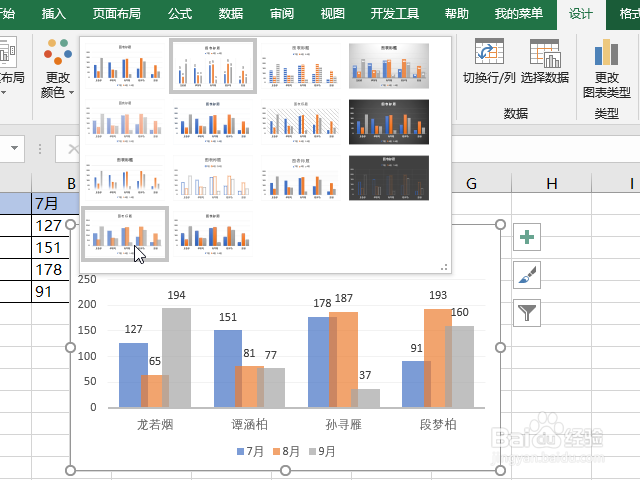640x480 pixels.
Task: Select column G header
Action: coord(471,183)
